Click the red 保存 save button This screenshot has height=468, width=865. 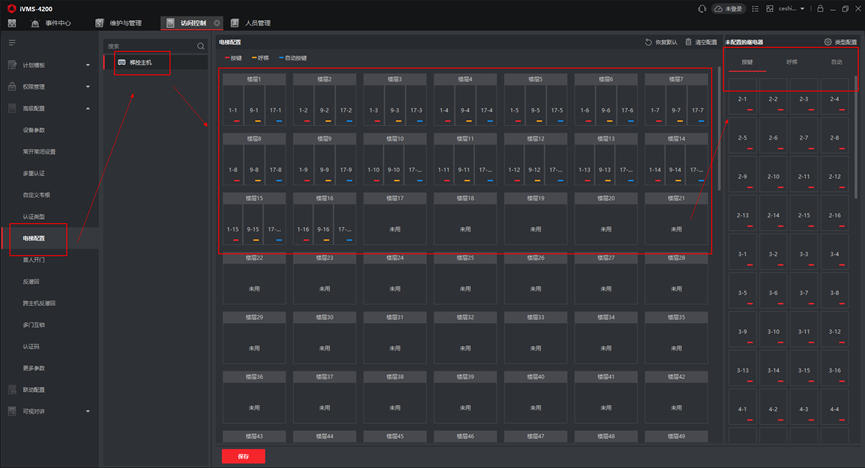pos(243,456)
